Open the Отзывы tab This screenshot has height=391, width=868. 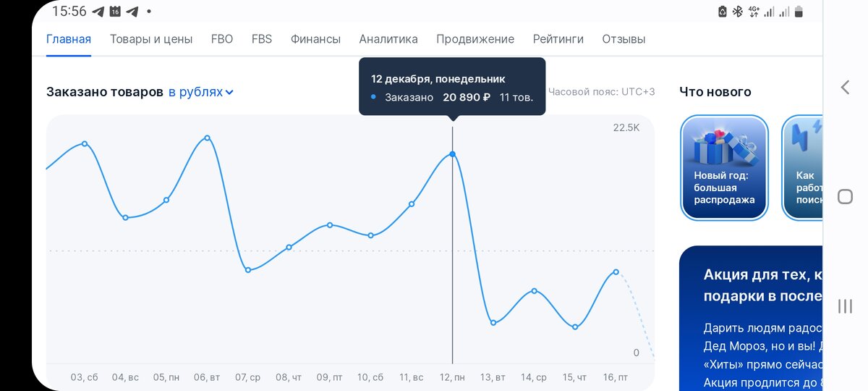click(624, 39)
